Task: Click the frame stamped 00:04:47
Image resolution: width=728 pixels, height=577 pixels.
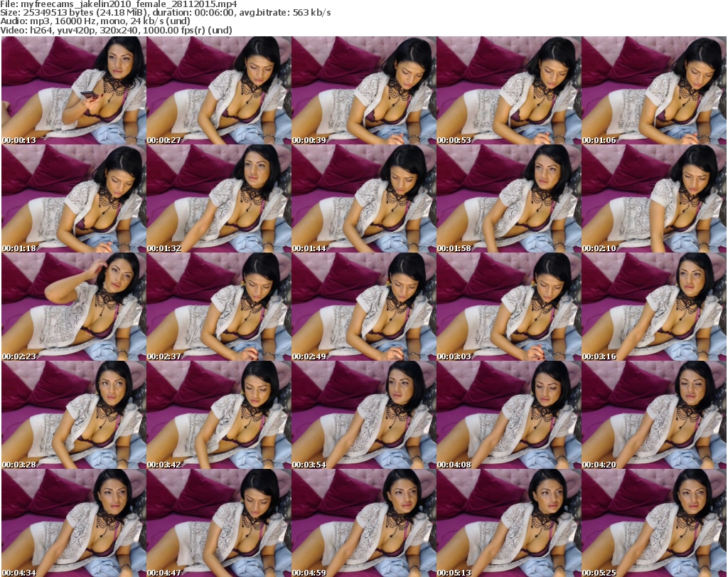Action: point(219,523)
